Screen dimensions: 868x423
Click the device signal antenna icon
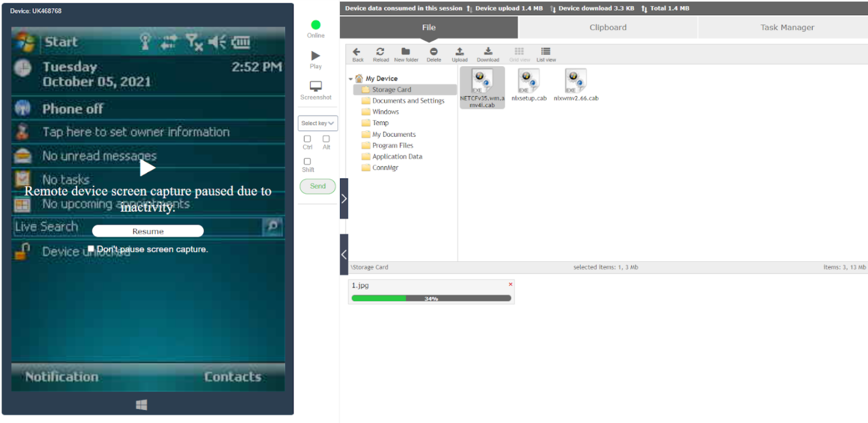[x=145, y=42]
